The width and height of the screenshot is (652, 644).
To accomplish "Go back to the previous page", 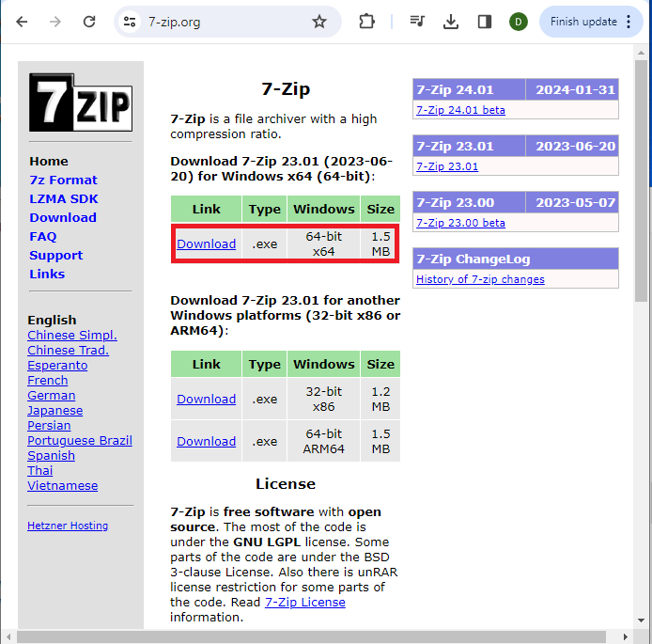I will [x=22, y=22].
